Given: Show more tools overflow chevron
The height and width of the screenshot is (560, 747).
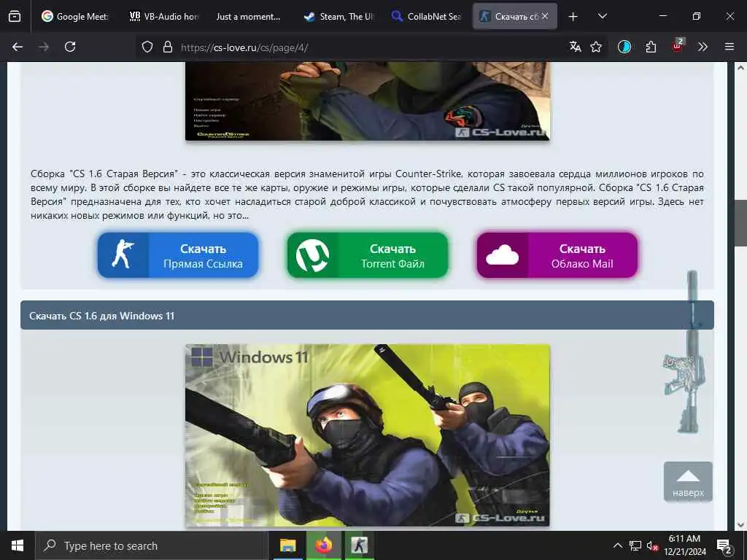Looking at the screenshot, I should coord(703,47).
